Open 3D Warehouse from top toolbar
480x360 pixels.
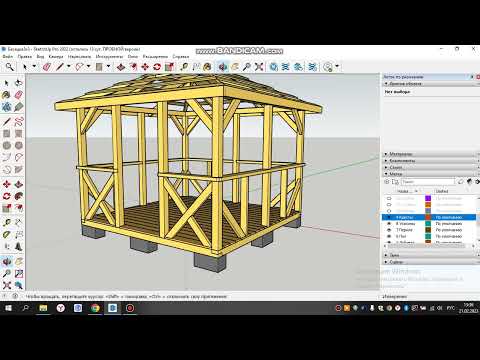[274, 67]
